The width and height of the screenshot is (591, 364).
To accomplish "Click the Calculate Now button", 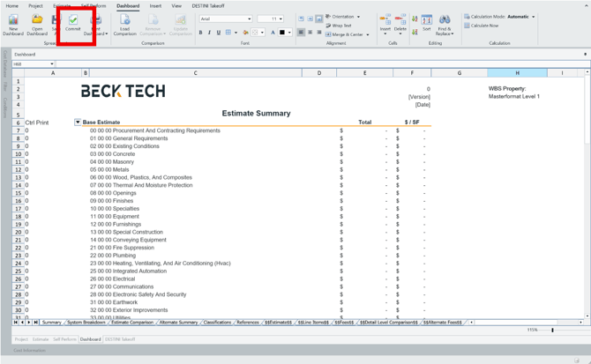I will (x=483, y=26).
